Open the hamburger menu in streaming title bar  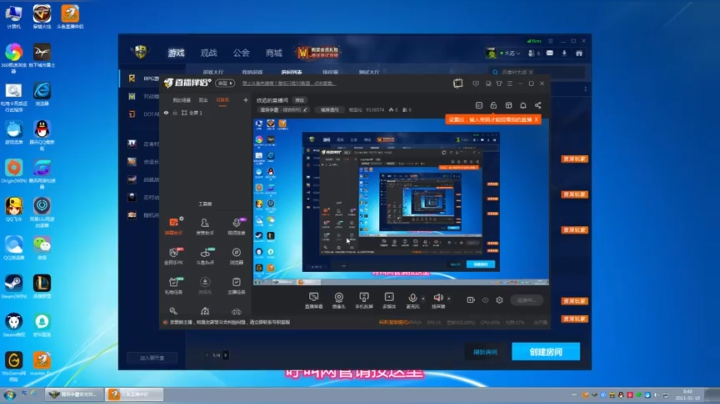510,84
